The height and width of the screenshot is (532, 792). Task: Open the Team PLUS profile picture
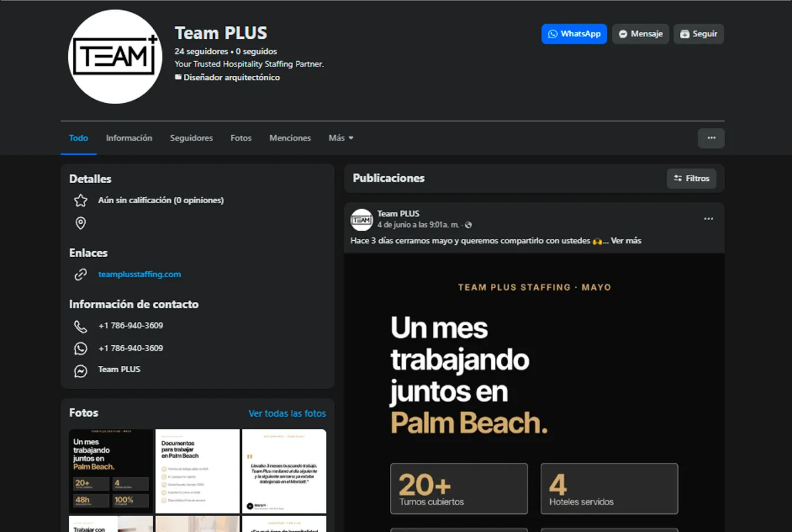click(115, 57)
